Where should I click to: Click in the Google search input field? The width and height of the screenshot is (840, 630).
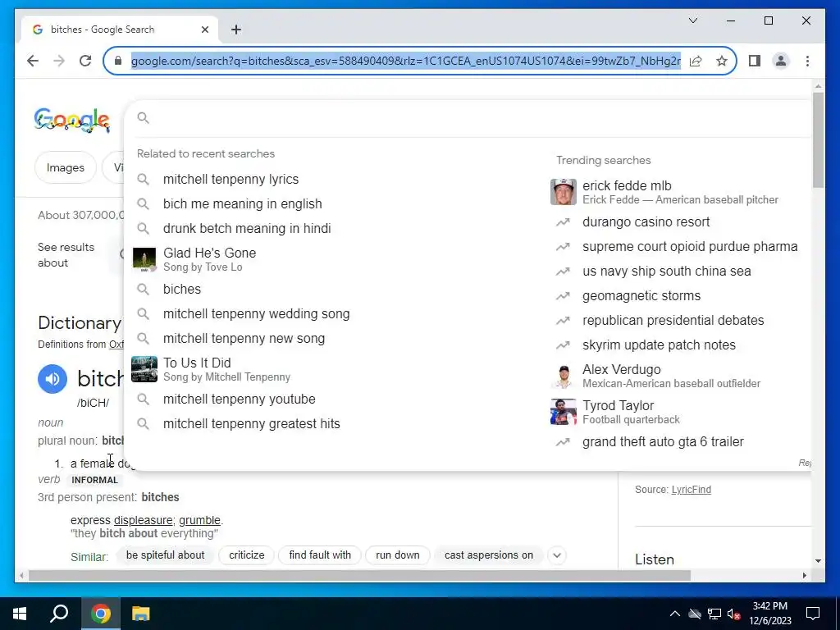[x=477, y=118]
